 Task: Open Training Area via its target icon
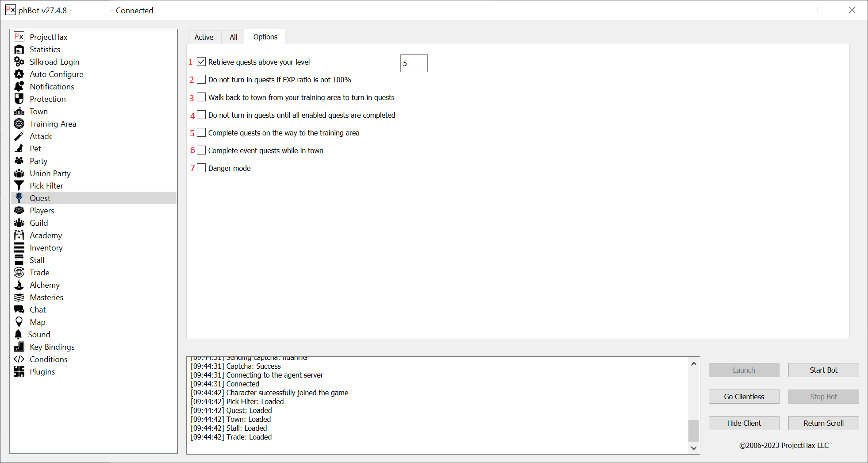coord(19,123)
